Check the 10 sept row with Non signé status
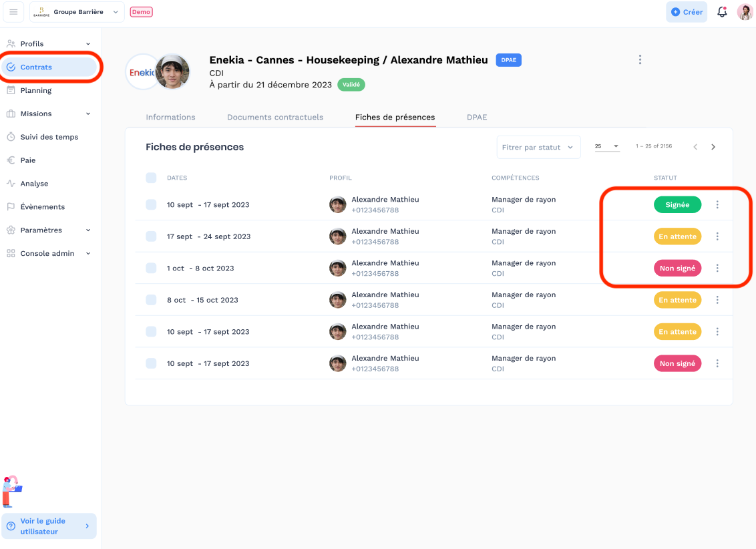 [x=152, y=364]
